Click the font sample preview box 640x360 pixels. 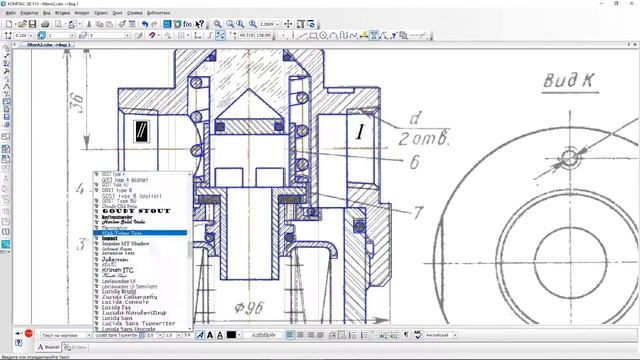click(x=263, y=335)
